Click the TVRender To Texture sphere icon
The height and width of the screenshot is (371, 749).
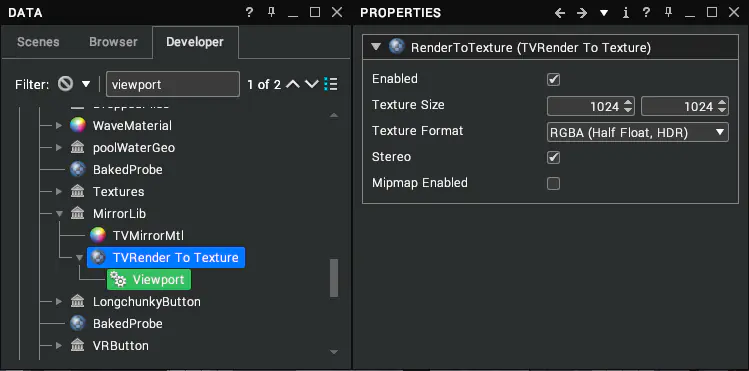coord(98,257)
